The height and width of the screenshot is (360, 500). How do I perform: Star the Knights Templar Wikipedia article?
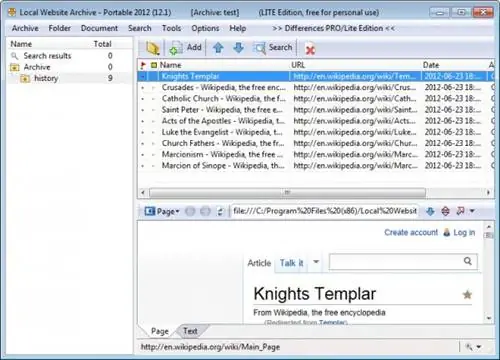click(467, 294)
